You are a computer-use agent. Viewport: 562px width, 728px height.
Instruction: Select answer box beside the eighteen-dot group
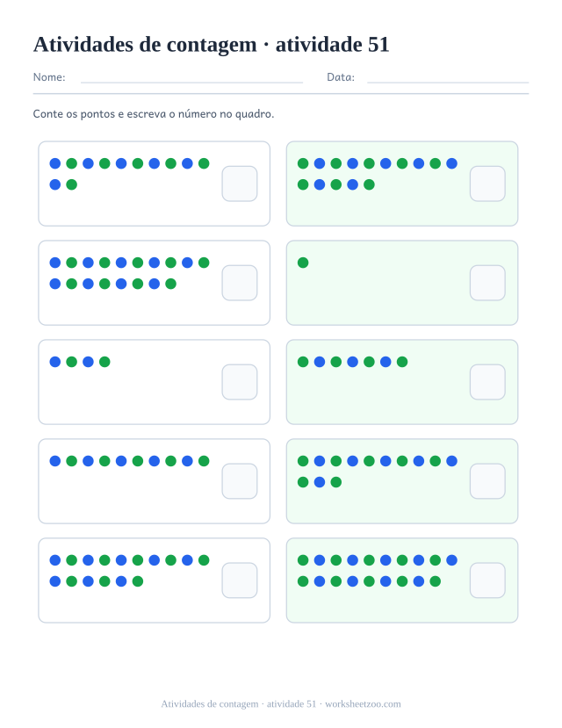coord(240,283)
